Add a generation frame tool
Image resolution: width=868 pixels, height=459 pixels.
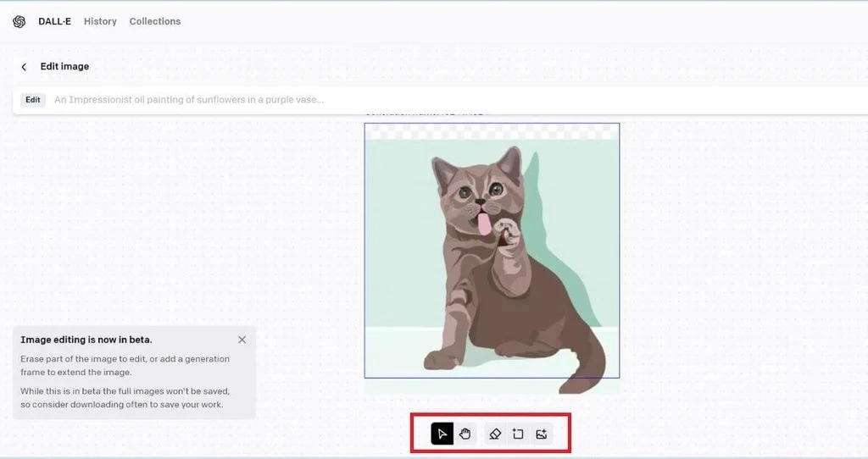pos(518,434)
